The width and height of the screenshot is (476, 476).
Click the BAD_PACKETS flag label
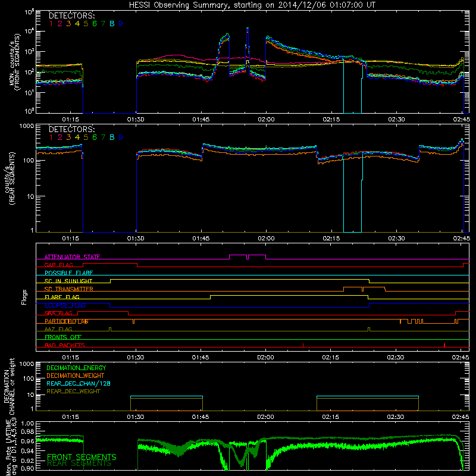click(x=65, y=346)
